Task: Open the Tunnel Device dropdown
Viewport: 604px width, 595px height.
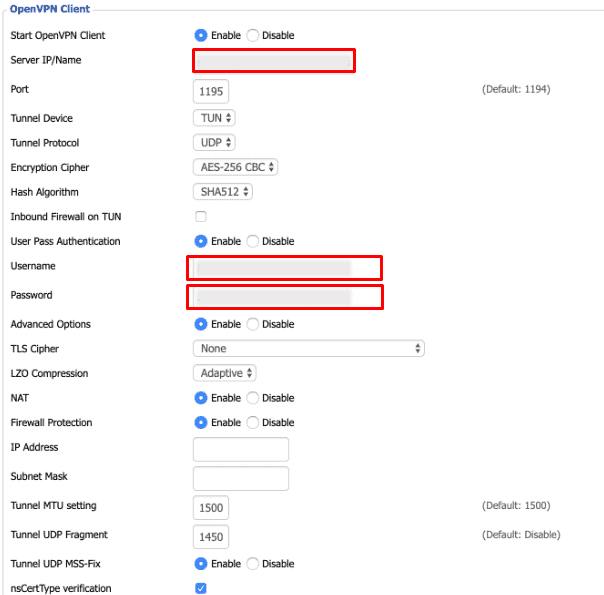Action: click(215, 118)
